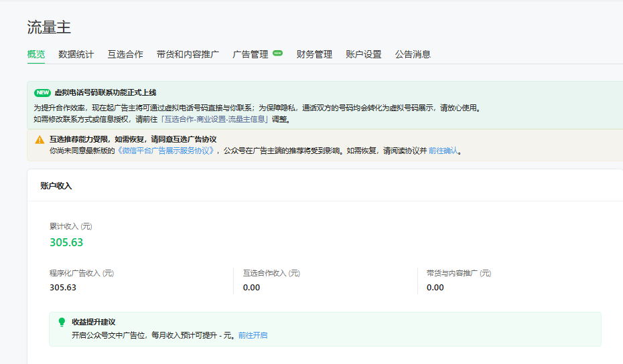Click the black 305.63 programmatic ad value
Screen dimensions: 623x364
point(63,288)
